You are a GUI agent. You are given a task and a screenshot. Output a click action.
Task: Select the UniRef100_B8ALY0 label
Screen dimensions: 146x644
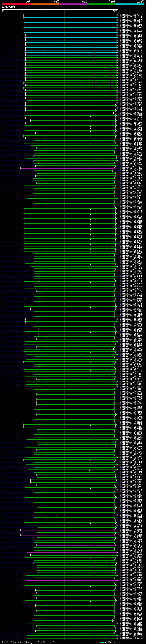tap(131, 55)
